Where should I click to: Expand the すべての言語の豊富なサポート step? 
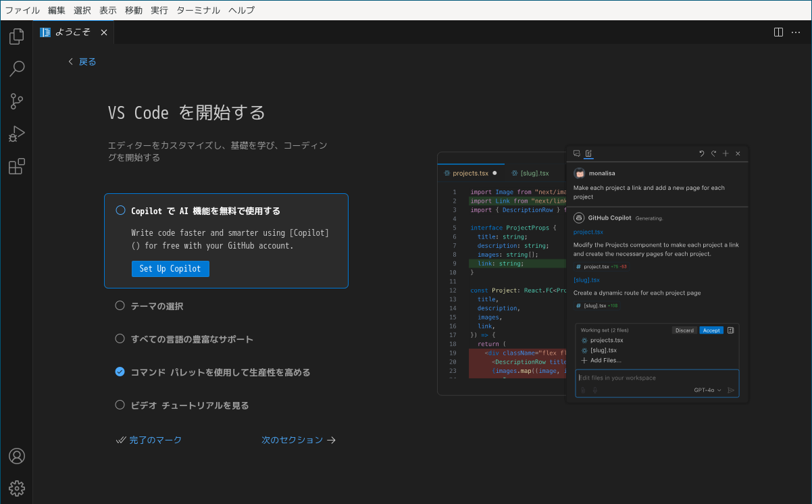[226, 339]
